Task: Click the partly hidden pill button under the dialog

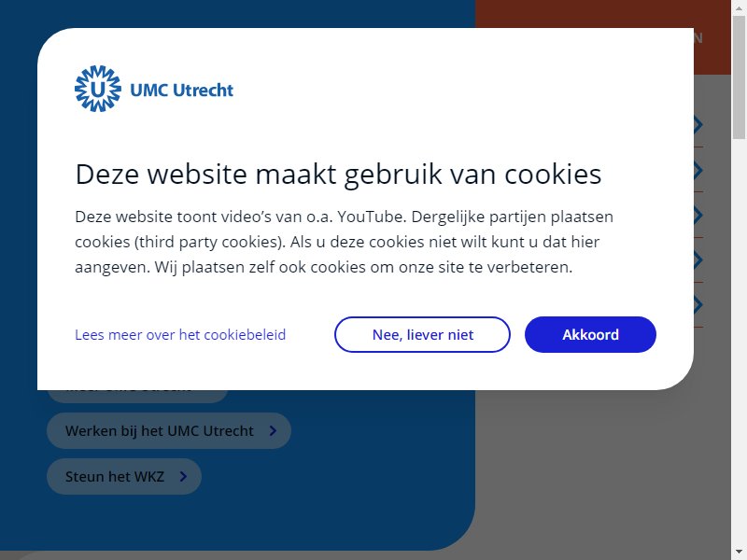Action: (137, 396)
